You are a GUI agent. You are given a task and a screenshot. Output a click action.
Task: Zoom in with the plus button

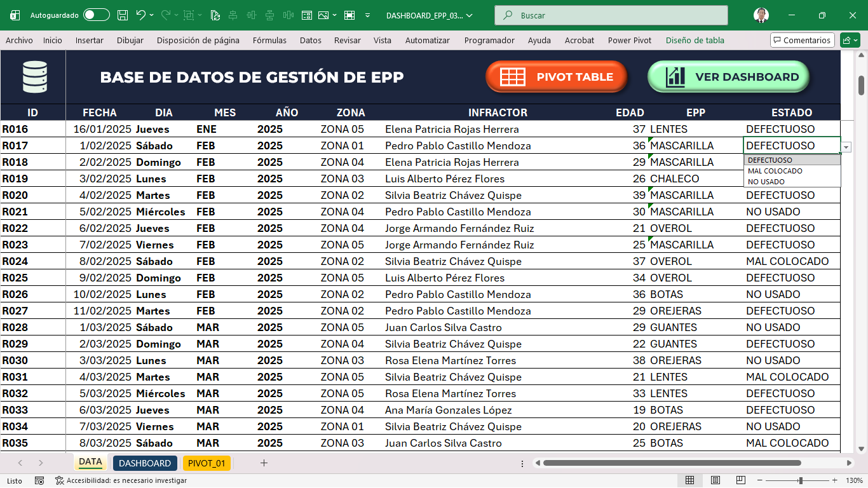pyautogui.click(x=835, y=480)
